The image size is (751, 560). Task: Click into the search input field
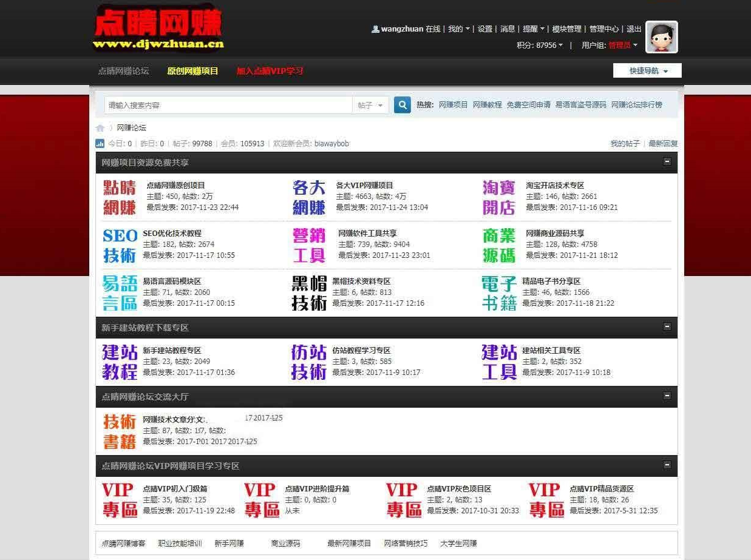click(228, 105)
